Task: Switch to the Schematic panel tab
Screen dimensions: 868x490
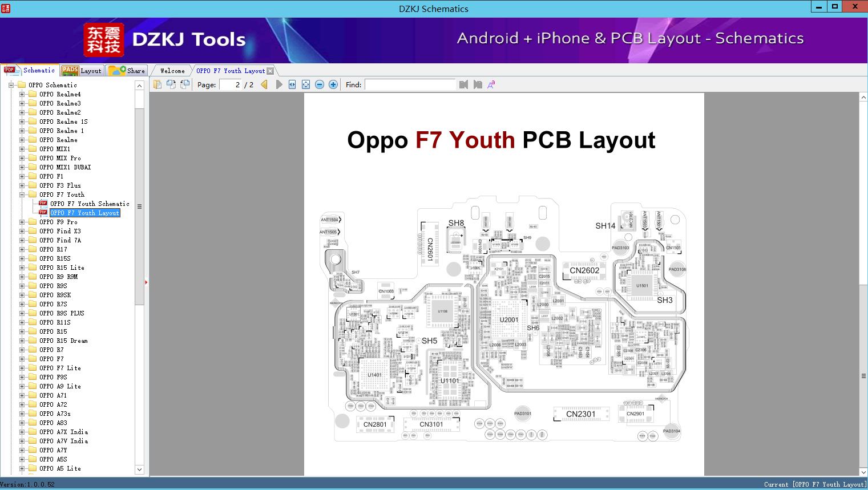Action: click(30, 70)
